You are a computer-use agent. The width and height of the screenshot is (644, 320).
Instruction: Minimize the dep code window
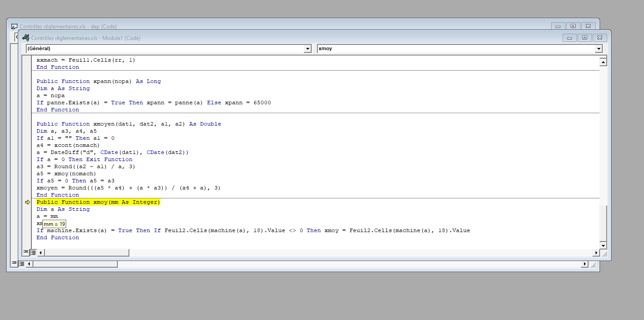pyautogui.click(x=558, y=26)
